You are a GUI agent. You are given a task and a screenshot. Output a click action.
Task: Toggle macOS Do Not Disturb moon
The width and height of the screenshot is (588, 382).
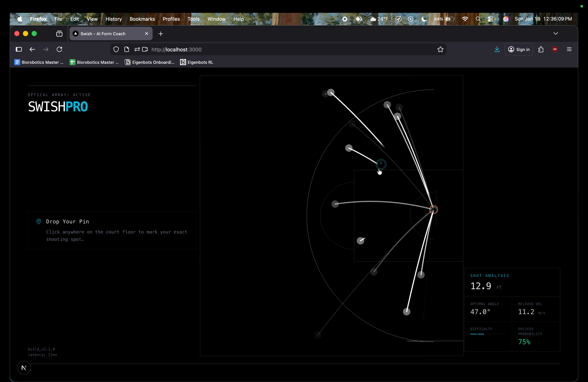(424, 19)
